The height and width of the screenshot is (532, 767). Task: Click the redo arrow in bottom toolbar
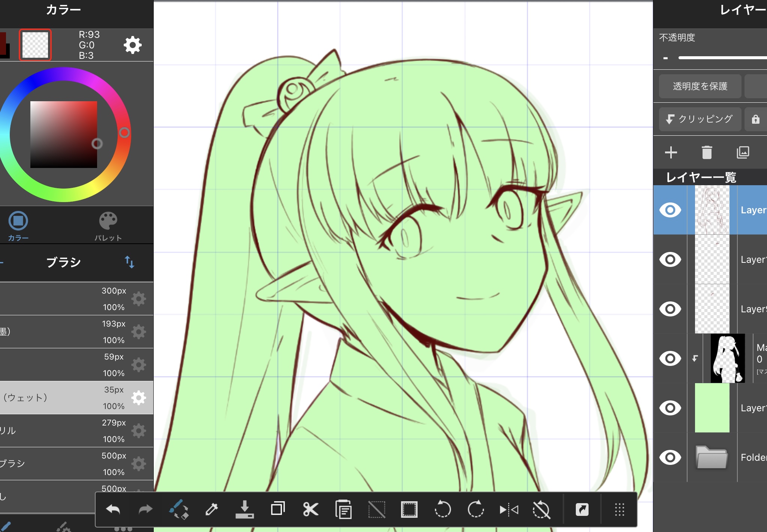[x=145, y=510]
